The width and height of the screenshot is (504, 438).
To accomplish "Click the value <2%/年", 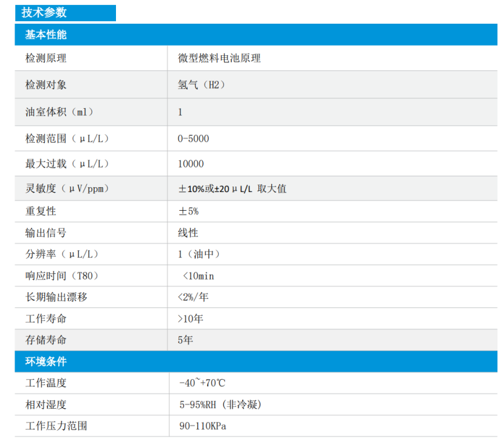I will [193, 297].
